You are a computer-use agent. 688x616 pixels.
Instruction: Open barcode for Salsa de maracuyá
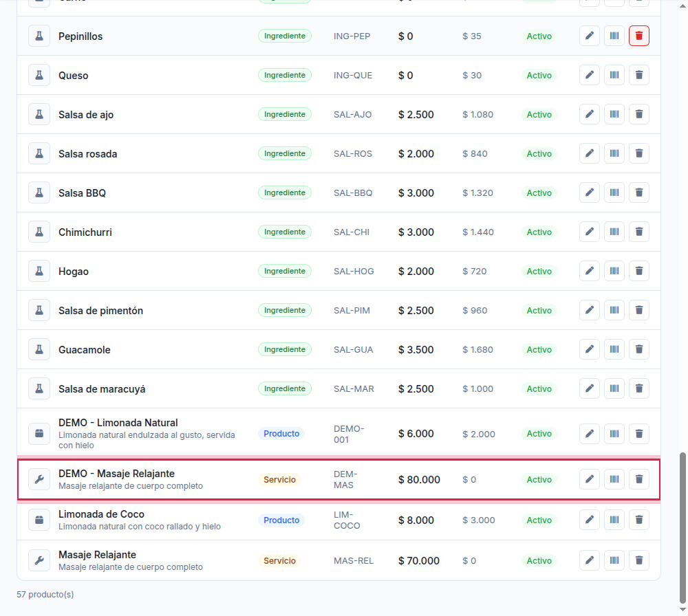pyautogui.click(x=614, y=388)
